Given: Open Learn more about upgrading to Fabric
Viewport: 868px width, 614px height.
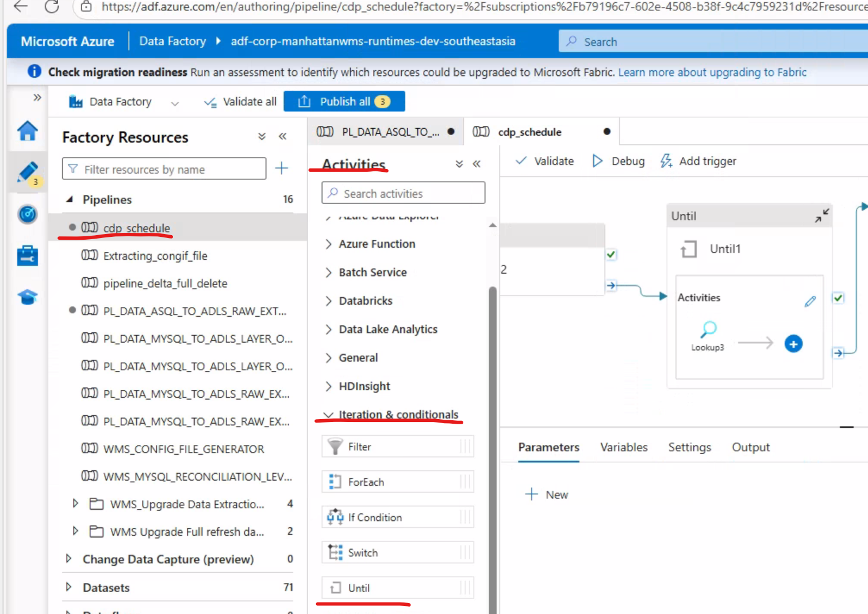Looking at the screenshot, I should coord(712,72).
